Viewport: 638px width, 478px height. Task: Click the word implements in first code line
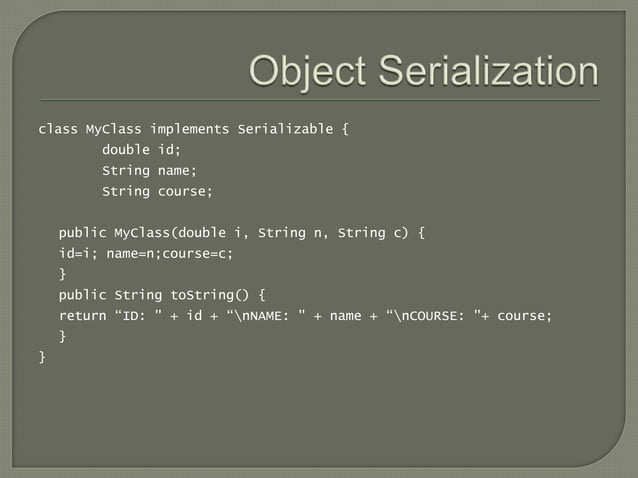189,129
